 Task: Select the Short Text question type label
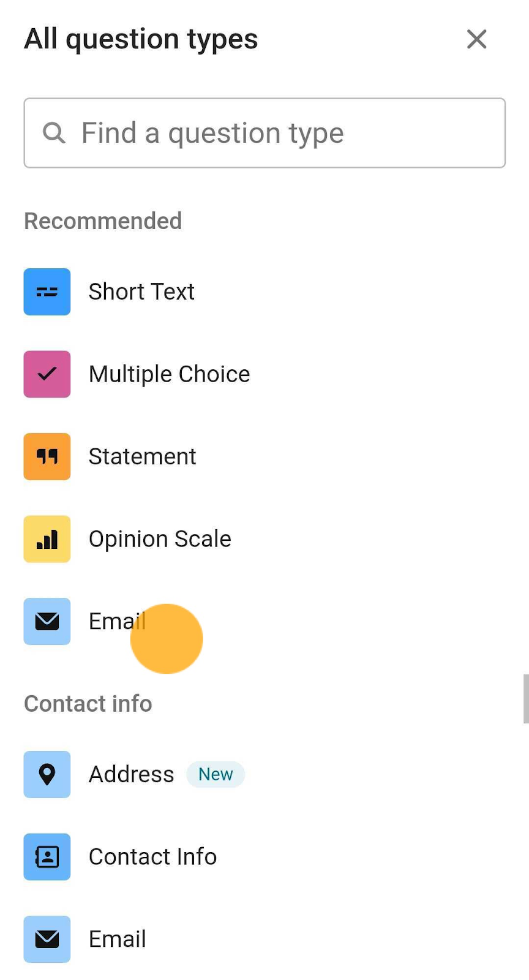(141, 292)
